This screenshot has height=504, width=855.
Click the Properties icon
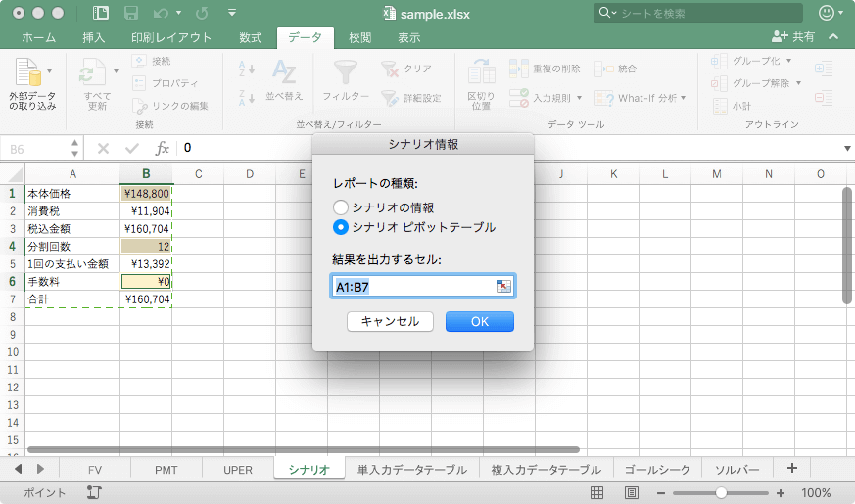(139, 83)
